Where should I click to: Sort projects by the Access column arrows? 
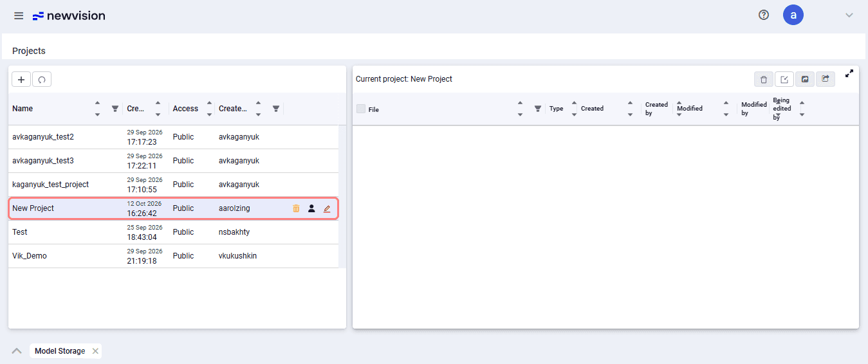pyautogui.click(x=209, y=109)
